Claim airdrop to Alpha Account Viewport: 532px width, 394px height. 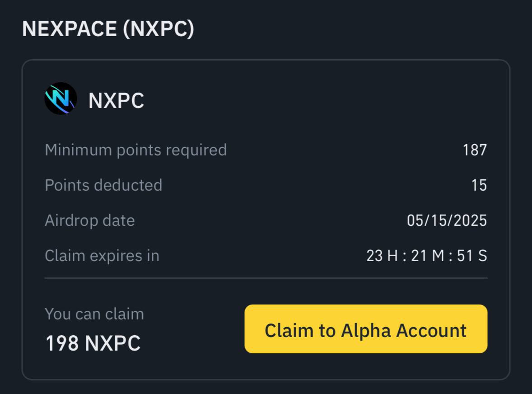click(366, 329)
